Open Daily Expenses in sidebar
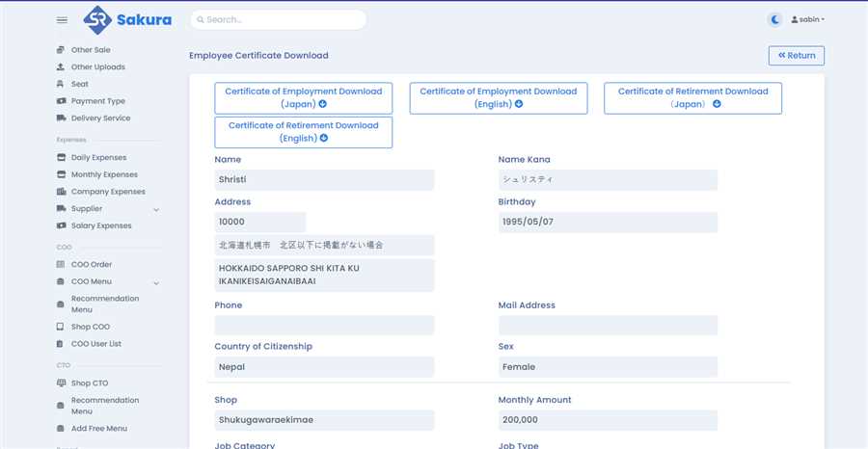The height and width of the screenshot is (449, 868). (97, 157)
